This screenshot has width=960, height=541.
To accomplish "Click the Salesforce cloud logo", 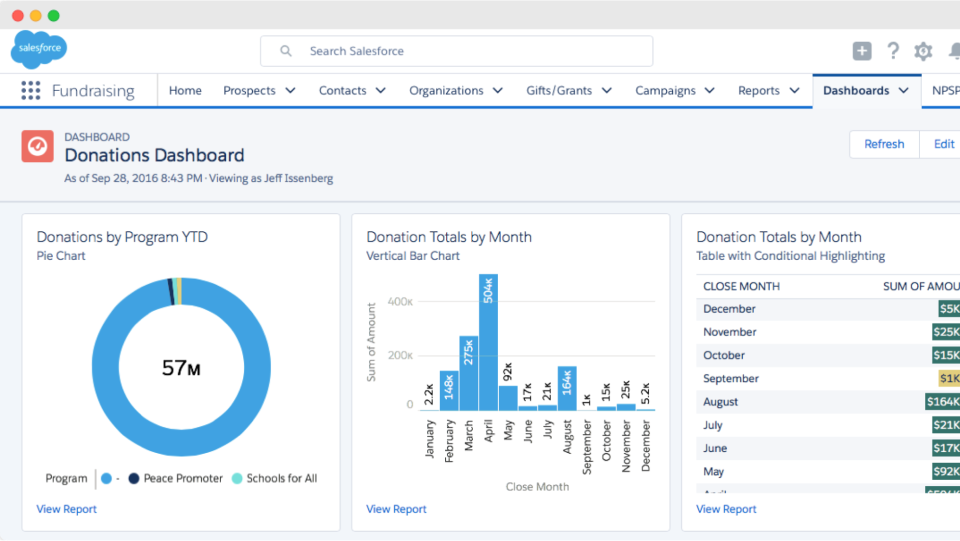I will click(39, 49).
